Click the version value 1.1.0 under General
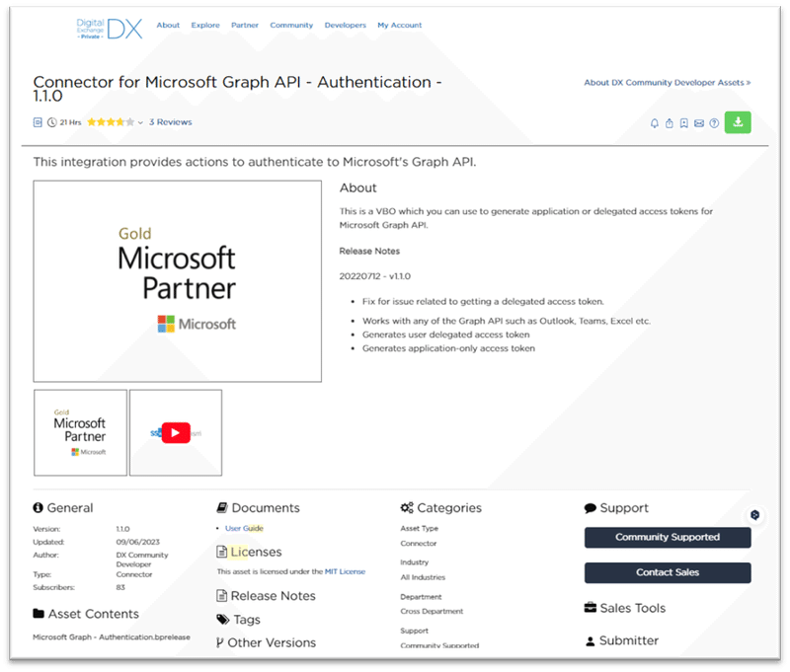This screenshot has width=790, height=672. (x=122, y=529)
